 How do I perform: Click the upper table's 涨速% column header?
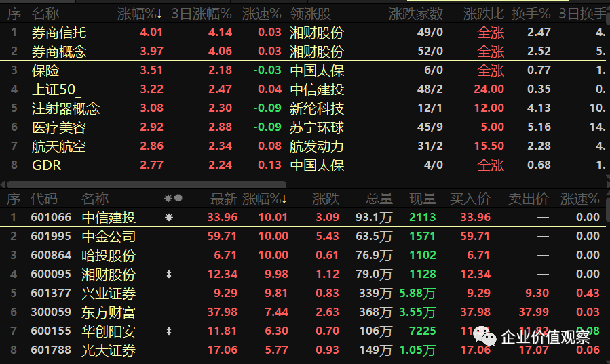pos(261,14)
